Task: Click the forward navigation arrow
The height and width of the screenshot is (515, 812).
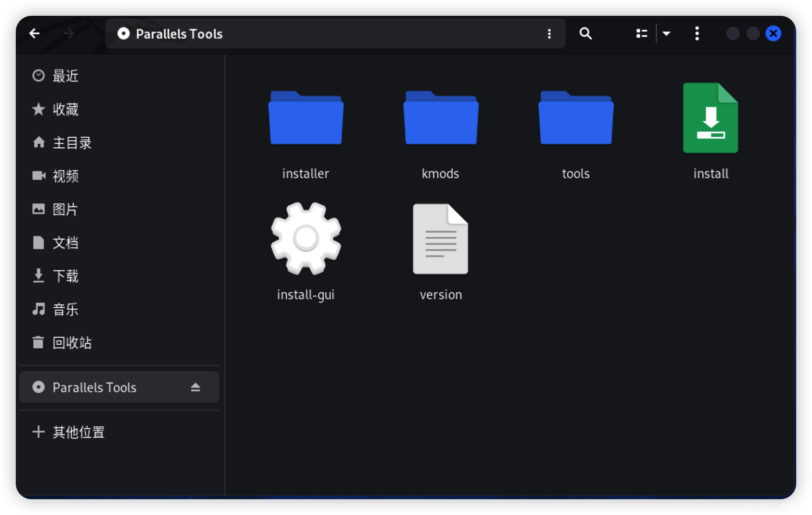Action: click(x=69, y=33)
